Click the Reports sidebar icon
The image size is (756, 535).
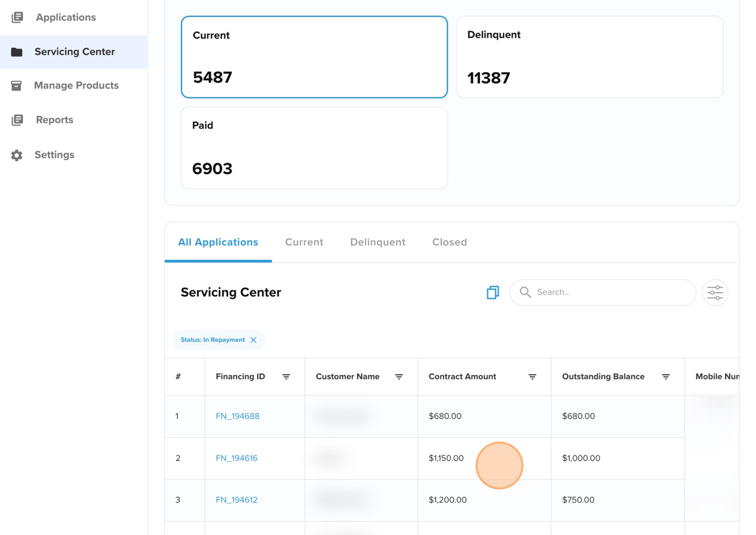point(17,120)
